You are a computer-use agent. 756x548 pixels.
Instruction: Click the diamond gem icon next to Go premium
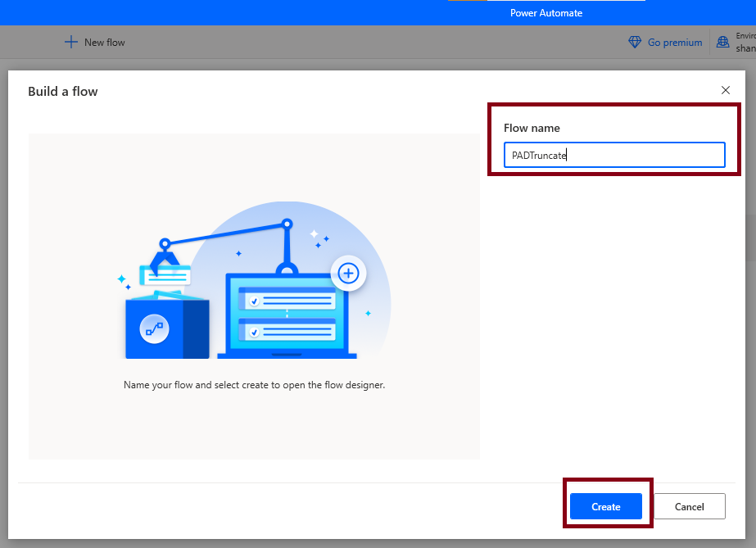pyautogui.click(x=634, y=41)
